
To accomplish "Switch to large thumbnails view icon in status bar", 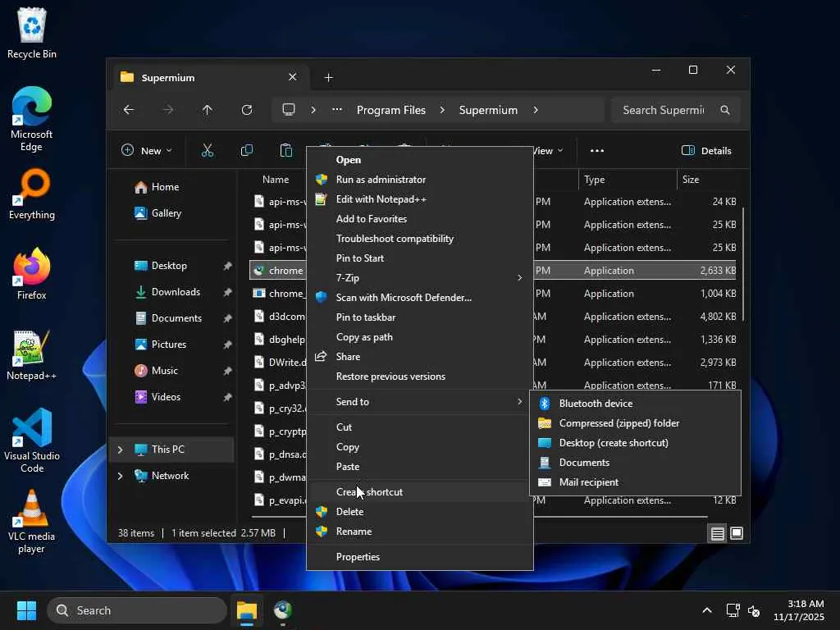I will (x=737, y=533).
